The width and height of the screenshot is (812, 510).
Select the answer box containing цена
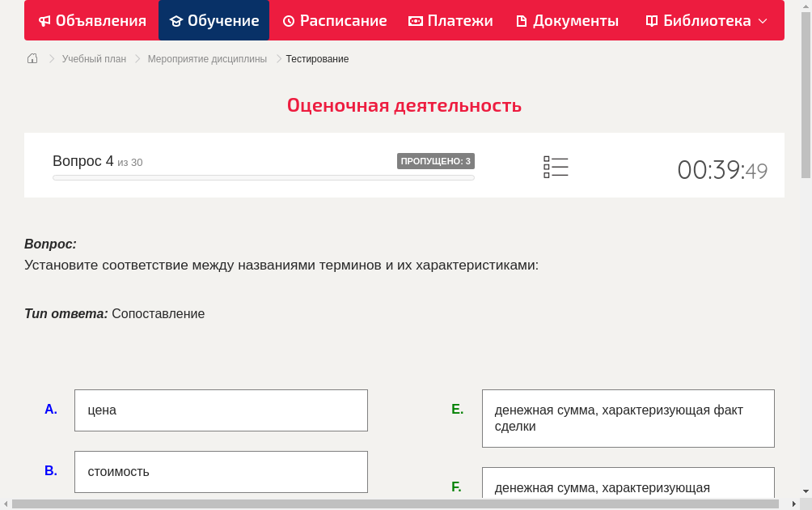pos(221,410)
